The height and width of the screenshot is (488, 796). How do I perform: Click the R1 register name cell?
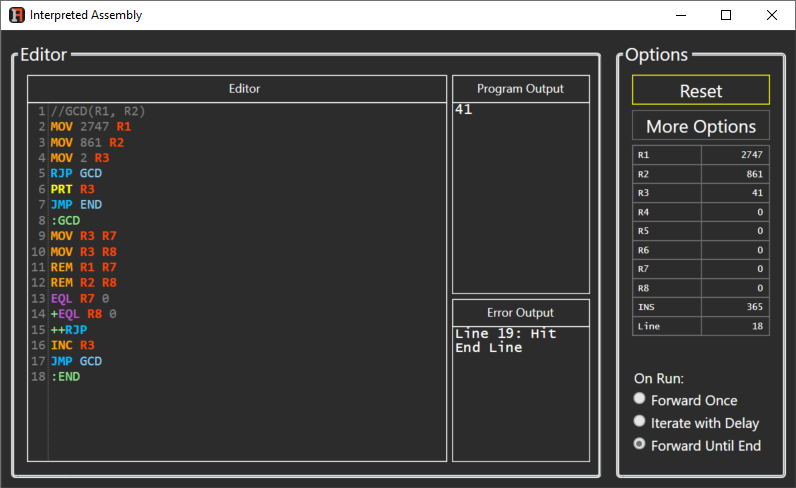(667, 155)
